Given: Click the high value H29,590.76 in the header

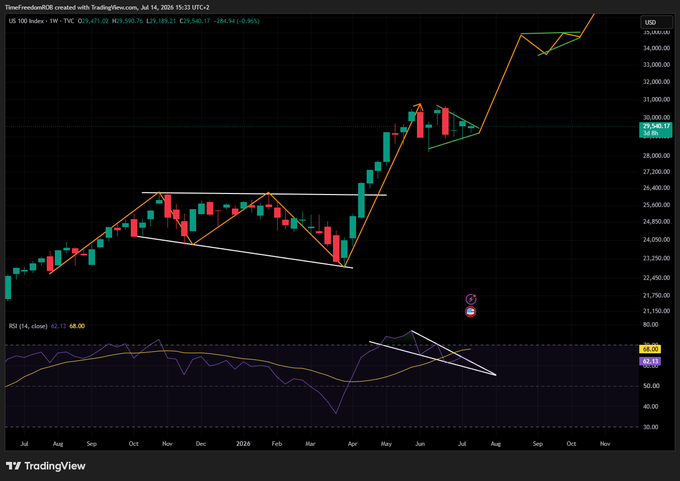Looking at the screenshot, I should coord(127,21).
